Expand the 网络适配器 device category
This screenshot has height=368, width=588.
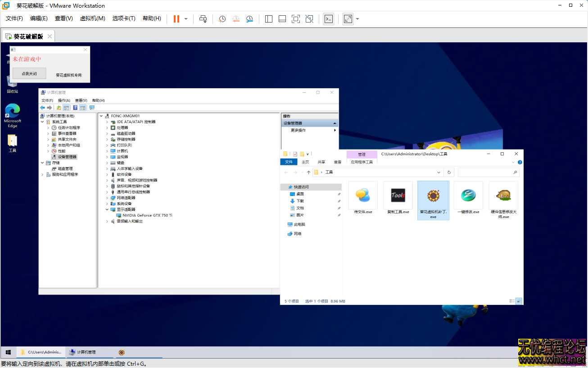(107, 198)
